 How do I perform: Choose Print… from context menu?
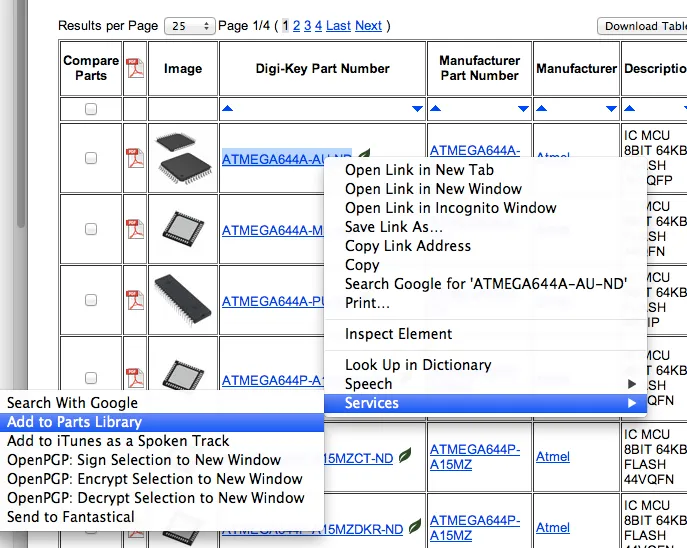(x=485, y=303)
